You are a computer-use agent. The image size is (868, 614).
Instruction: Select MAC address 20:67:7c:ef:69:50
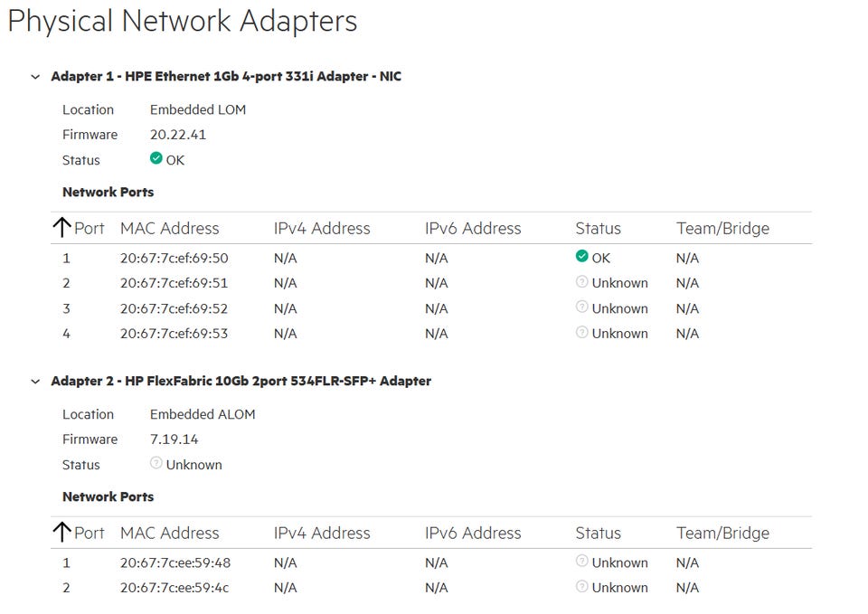pyautogui.click(x=174, y=258)
